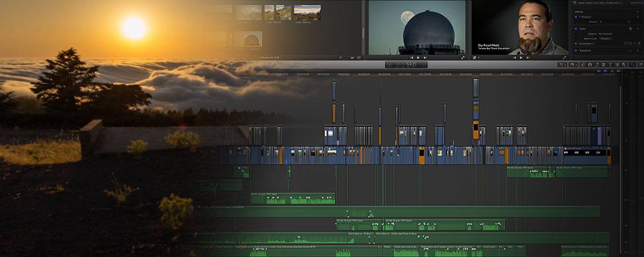Toggle audio skimming in timeline
This screenshot has height=257, width=644.
coord(605,71)
